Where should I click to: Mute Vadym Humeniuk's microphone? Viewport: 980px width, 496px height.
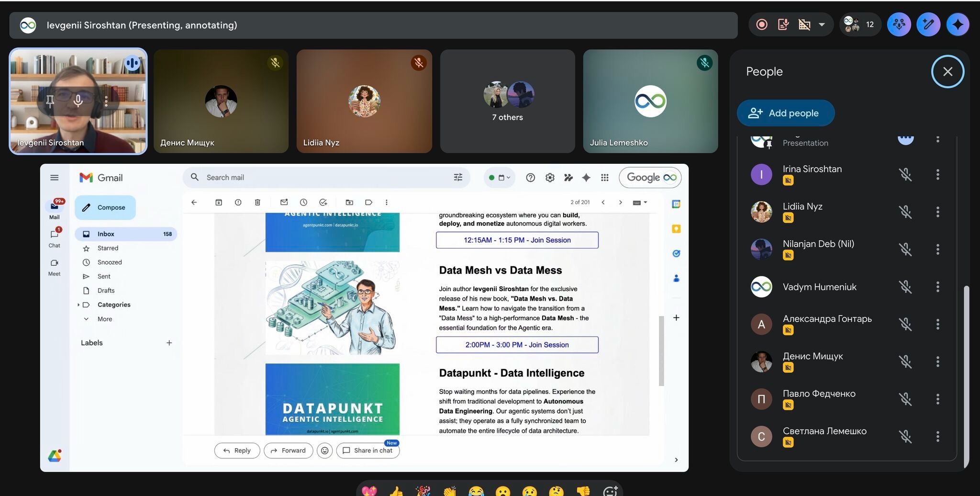coord(905,287)
